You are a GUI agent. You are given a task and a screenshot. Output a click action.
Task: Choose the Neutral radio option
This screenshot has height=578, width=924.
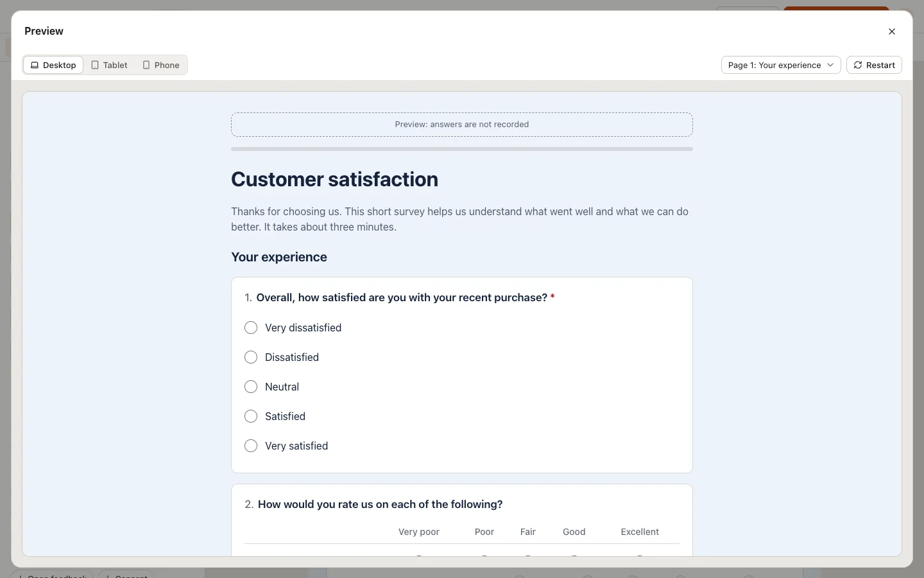coord(251,387)
